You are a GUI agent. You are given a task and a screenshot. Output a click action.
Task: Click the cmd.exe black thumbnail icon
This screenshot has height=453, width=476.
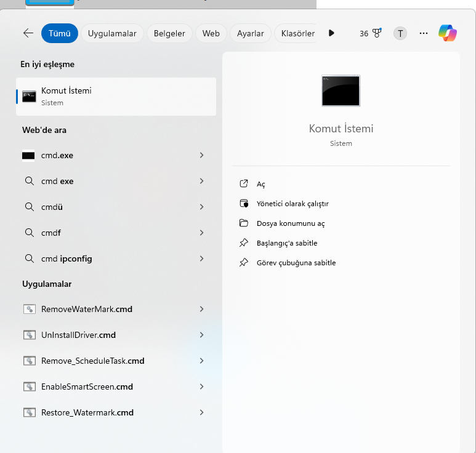pos(28,156)
